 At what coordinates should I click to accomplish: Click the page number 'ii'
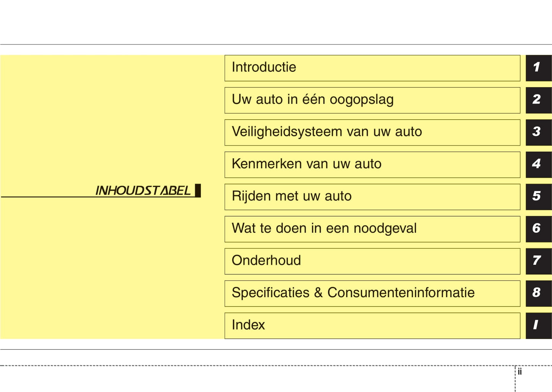pyautogui.click(x=520, y=372)
